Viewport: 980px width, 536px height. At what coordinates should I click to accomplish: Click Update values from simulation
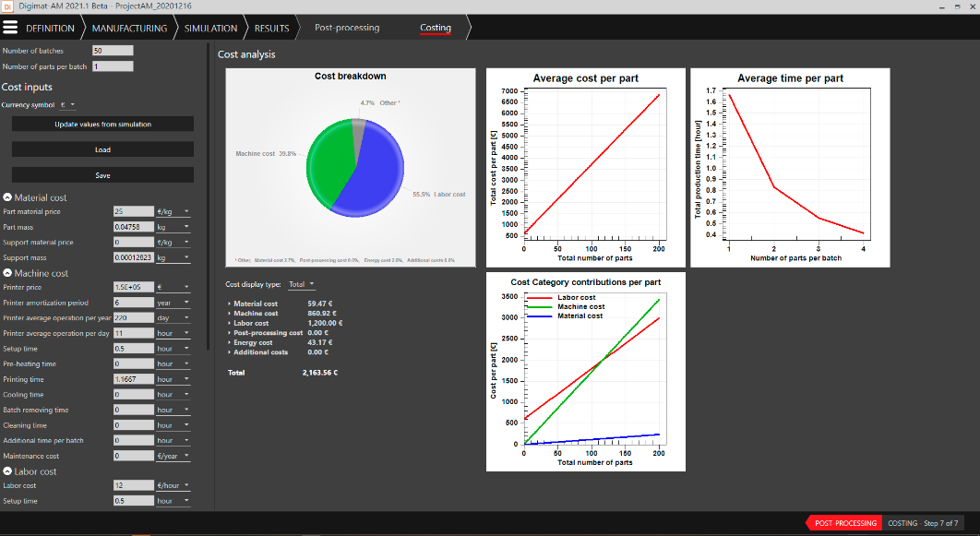pos(102,124)
